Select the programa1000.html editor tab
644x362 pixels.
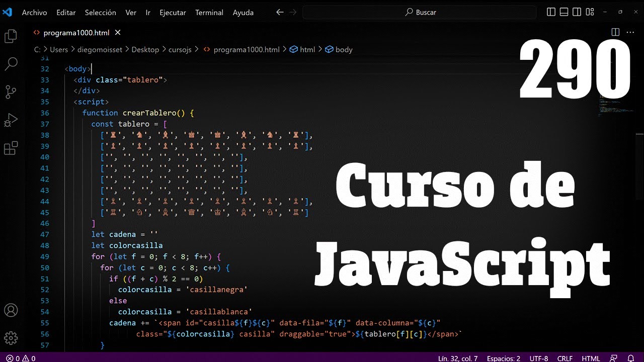coord(76,33)
